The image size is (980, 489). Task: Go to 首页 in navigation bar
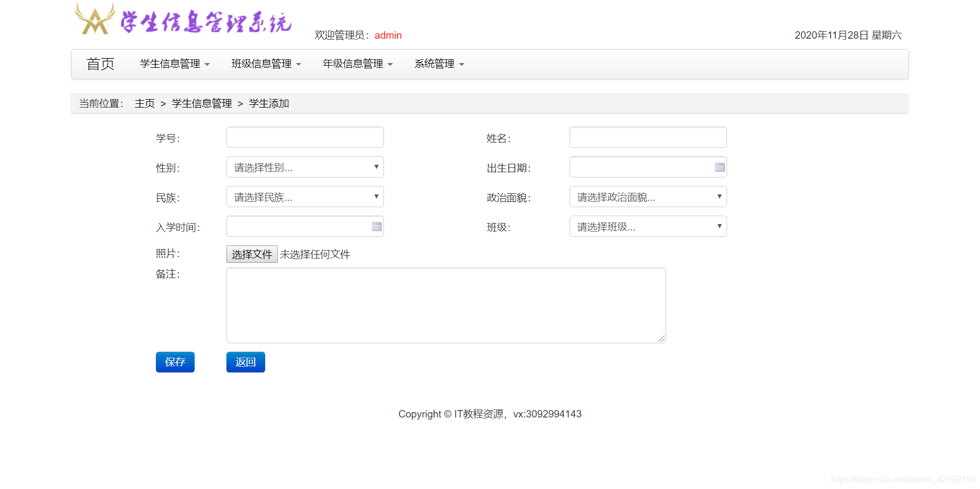click(x=101, y=64)
